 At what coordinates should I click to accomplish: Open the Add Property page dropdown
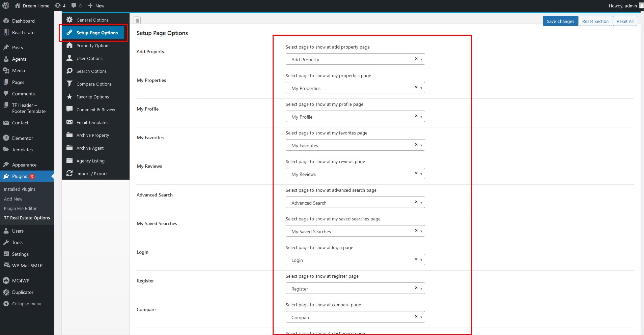pyautogui.click(x=355, y=59)
